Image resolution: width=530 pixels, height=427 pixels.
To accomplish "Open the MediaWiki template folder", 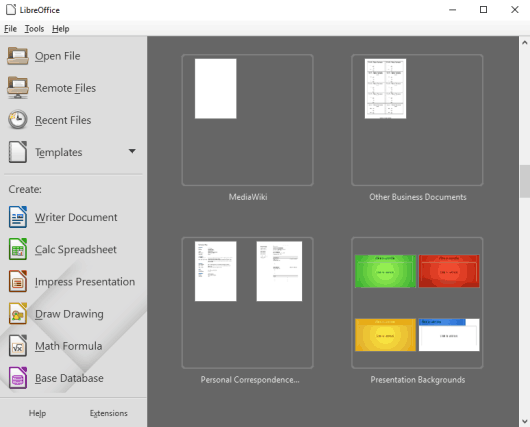I will 247,120.
